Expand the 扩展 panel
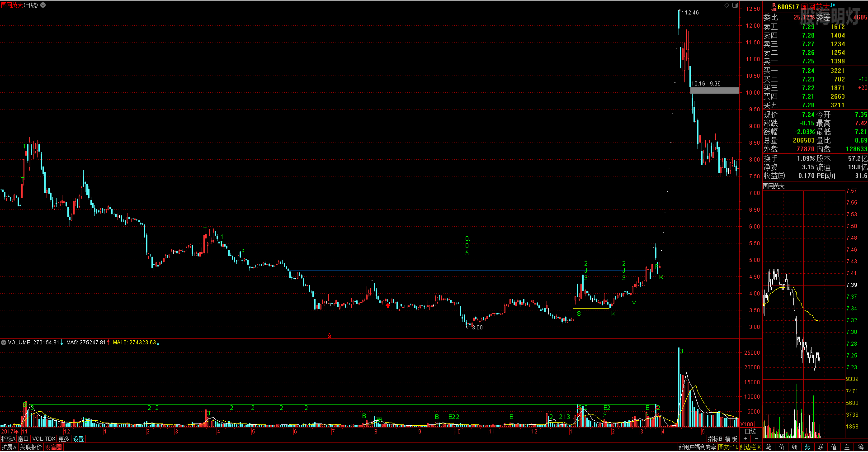The image size is (868, 452). 9,447
